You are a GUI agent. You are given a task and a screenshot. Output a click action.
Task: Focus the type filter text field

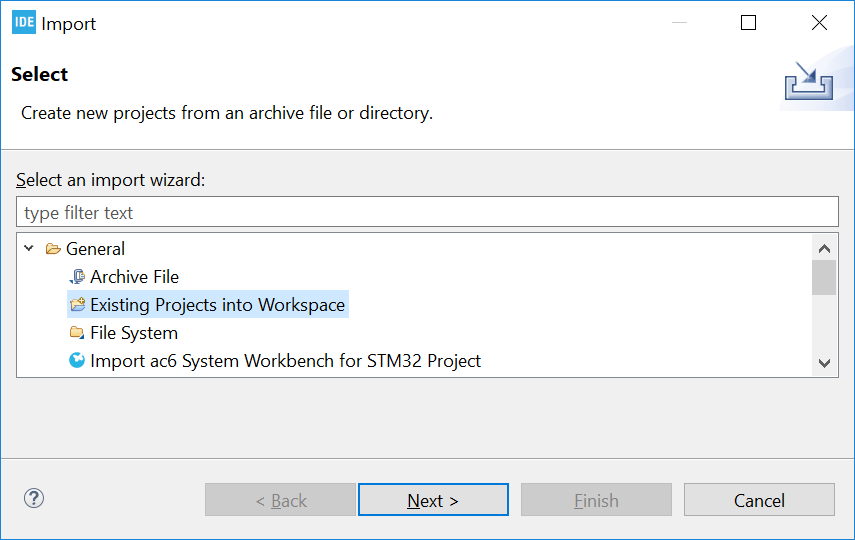pyautogui.click(x=427, y=212)
